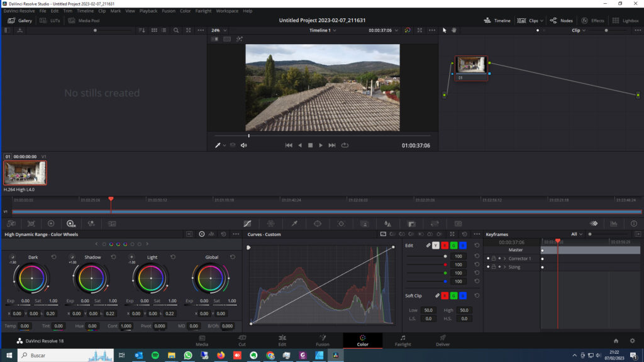
Task: Click the color picker eyedropper below viewer
Action: (x=218, y=145)
